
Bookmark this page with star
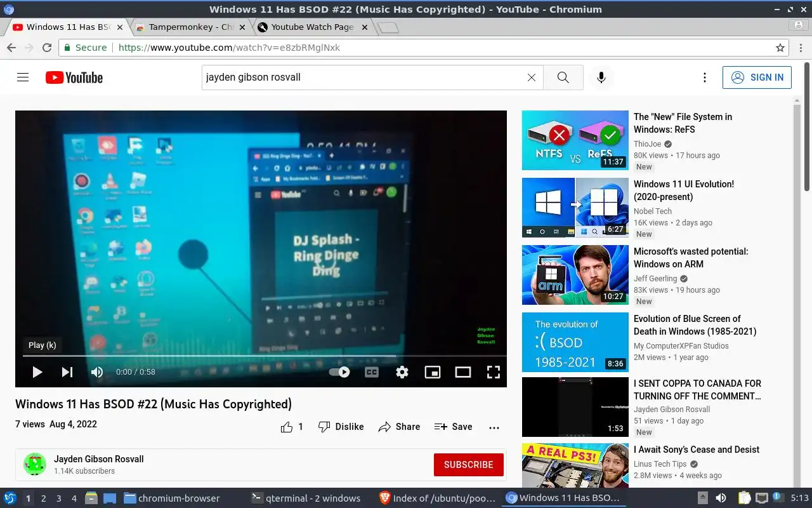780,48
